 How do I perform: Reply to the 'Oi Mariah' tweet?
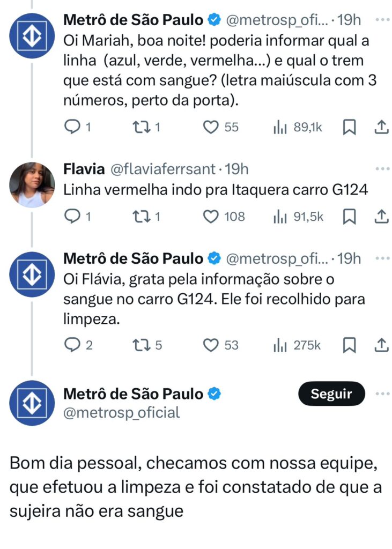(71, 127)
